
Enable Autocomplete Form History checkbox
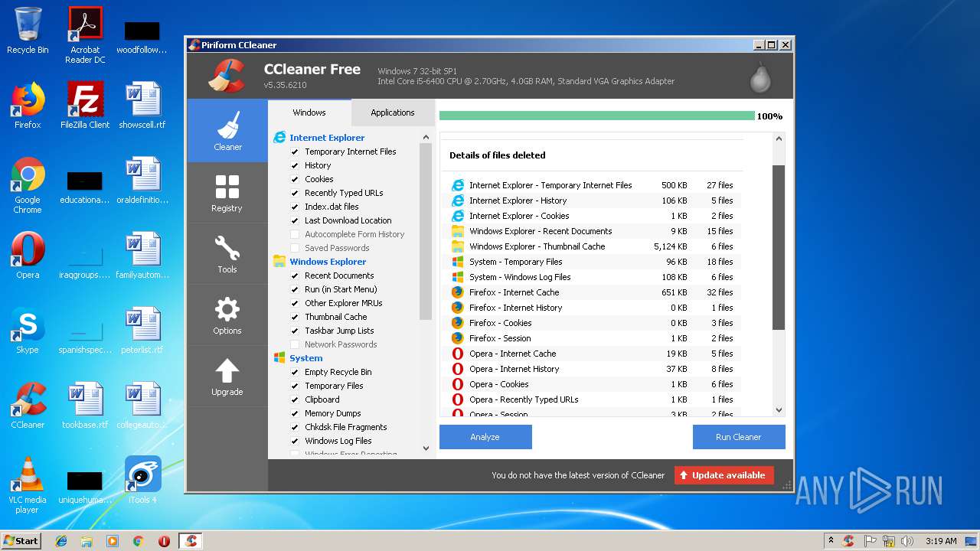(x=295, y=234)
